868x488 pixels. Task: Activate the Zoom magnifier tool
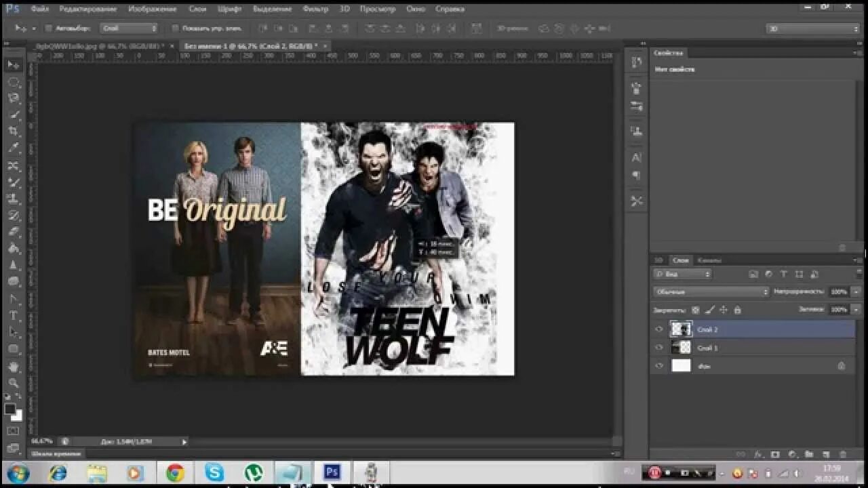tap(14, 383)
